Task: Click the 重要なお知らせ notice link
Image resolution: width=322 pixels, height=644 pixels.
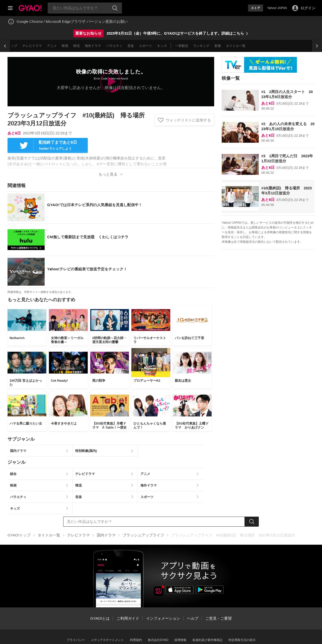Action: [88, 33]
